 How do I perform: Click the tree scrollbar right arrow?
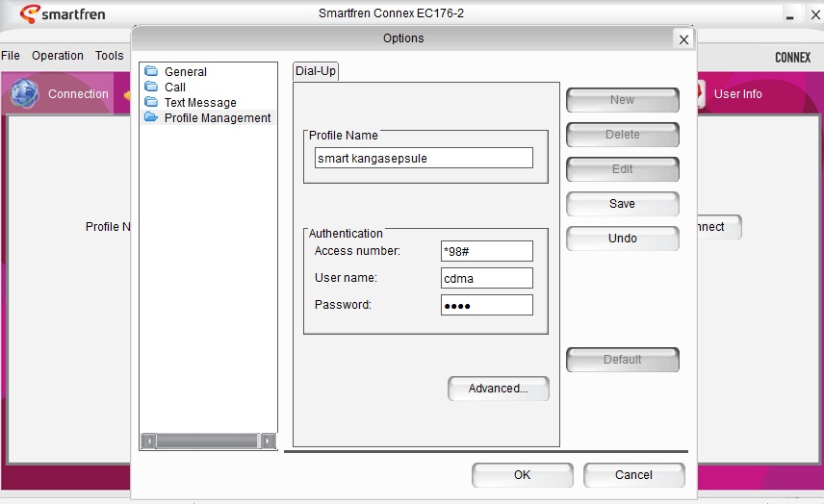268,441
